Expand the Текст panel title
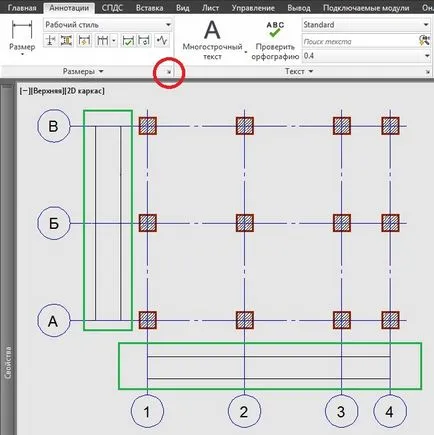 tap(299, 71)
